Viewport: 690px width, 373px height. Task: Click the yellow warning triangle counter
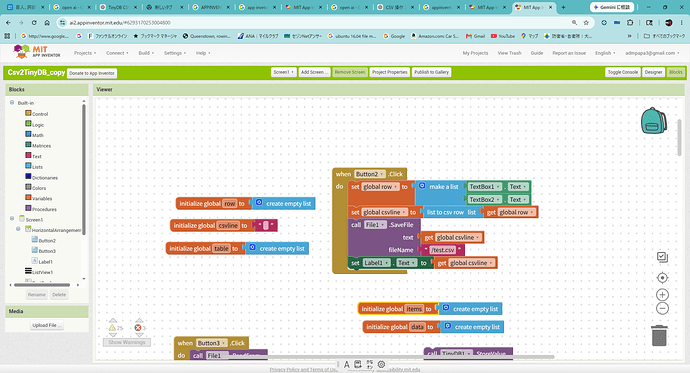[112, 328]
